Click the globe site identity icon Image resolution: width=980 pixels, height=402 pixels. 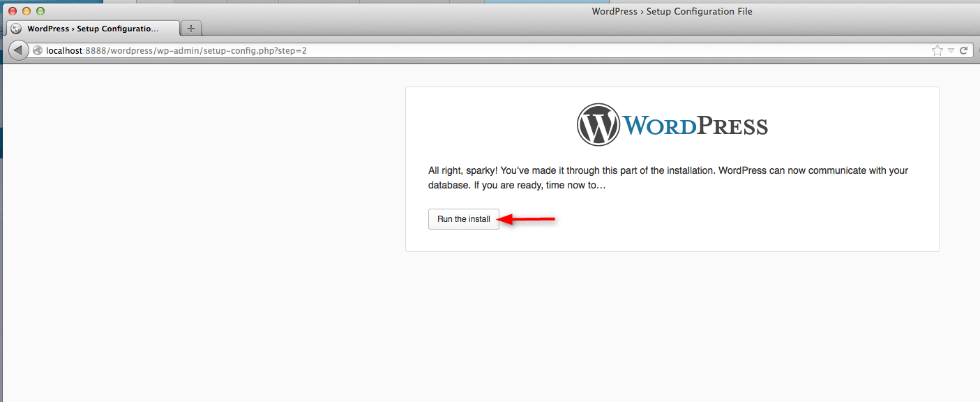click(38, 50)
